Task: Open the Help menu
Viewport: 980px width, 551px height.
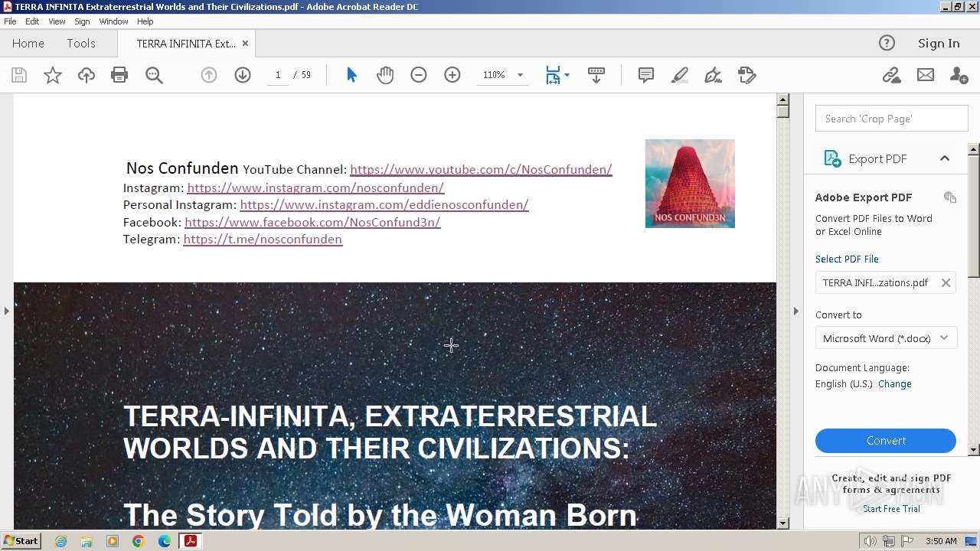Action: point(145,21)
